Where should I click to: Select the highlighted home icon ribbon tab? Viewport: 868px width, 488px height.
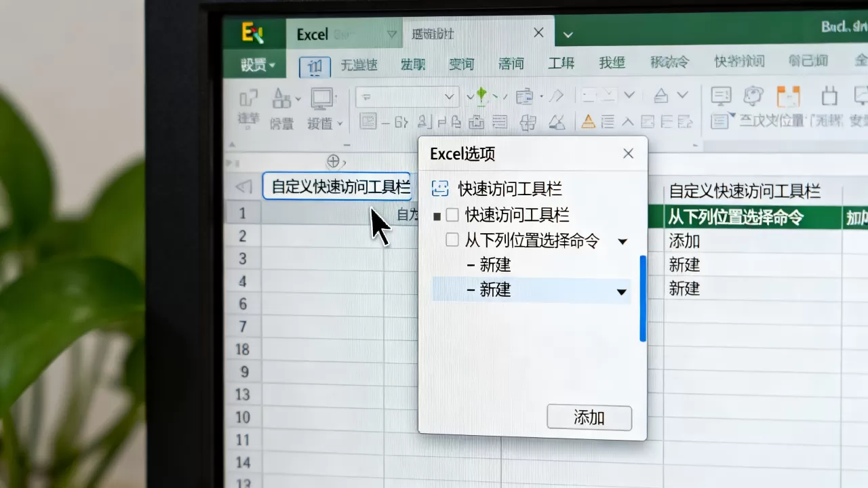315,66
